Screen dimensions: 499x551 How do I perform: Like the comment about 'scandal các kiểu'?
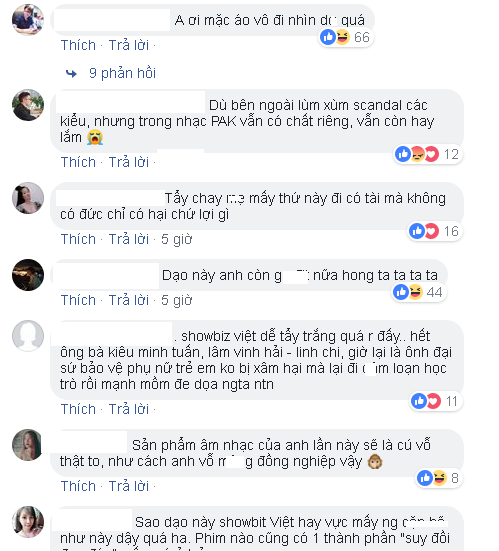click(78, 162)
